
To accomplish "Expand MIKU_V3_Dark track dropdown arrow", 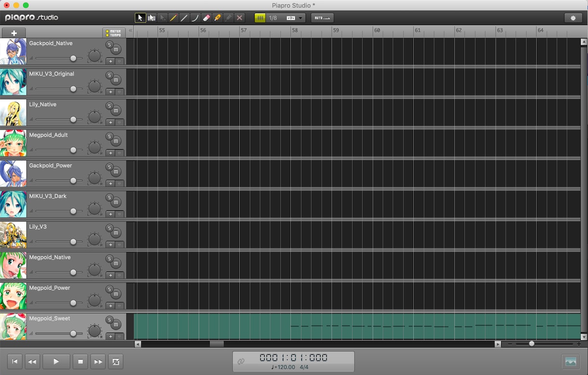I will click(119, 214).
